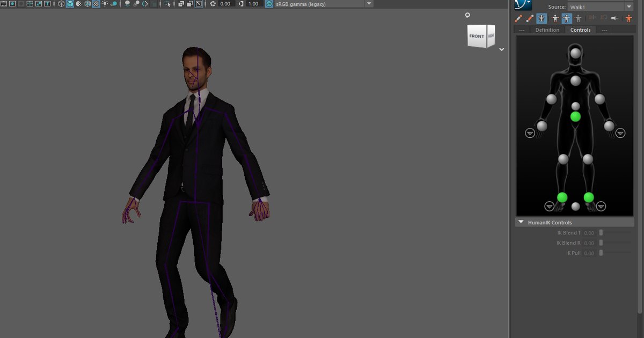This screenshot has width=644, height=338.
Task: Click the FRONT face of view cube
Action: pos(477,36)
